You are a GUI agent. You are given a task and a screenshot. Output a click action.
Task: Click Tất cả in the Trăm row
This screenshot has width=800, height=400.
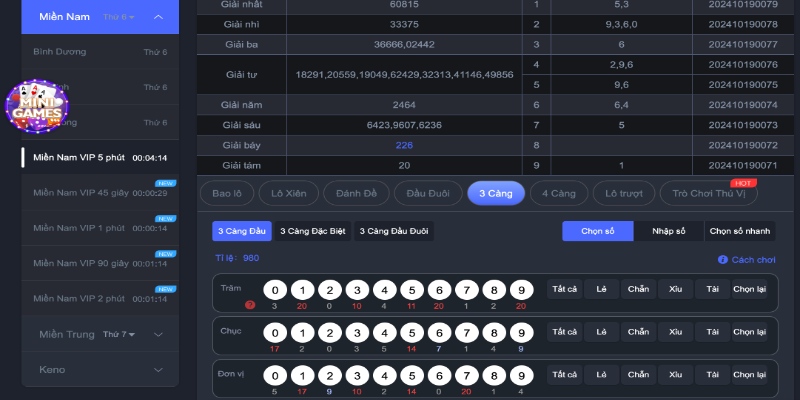click(x=564, y=290)
